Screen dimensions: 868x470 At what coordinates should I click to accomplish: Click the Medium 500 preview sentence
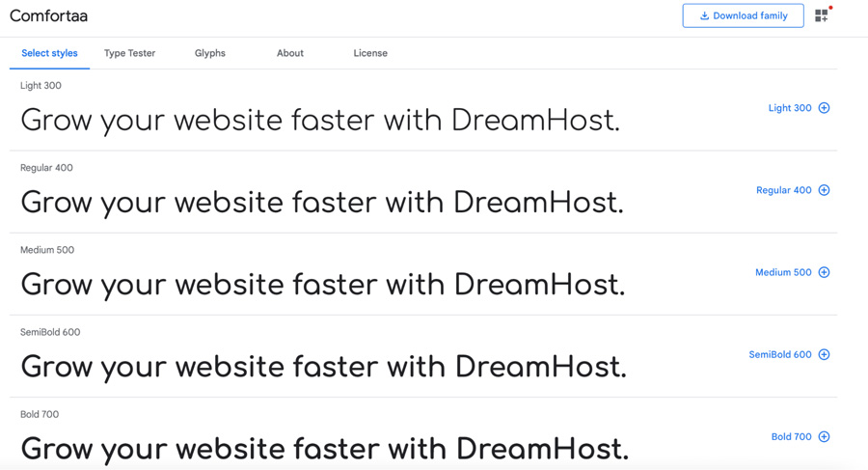(x=323, y=285)
